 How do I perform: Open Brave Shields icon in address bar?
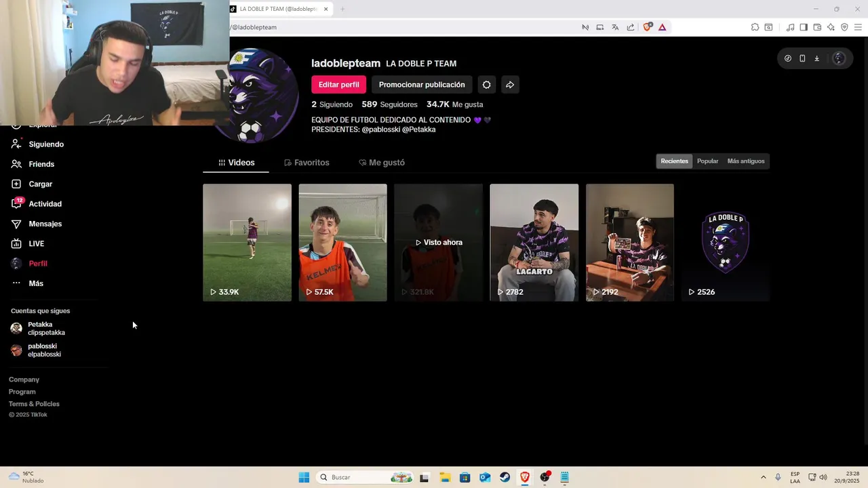tap(647, 27)
